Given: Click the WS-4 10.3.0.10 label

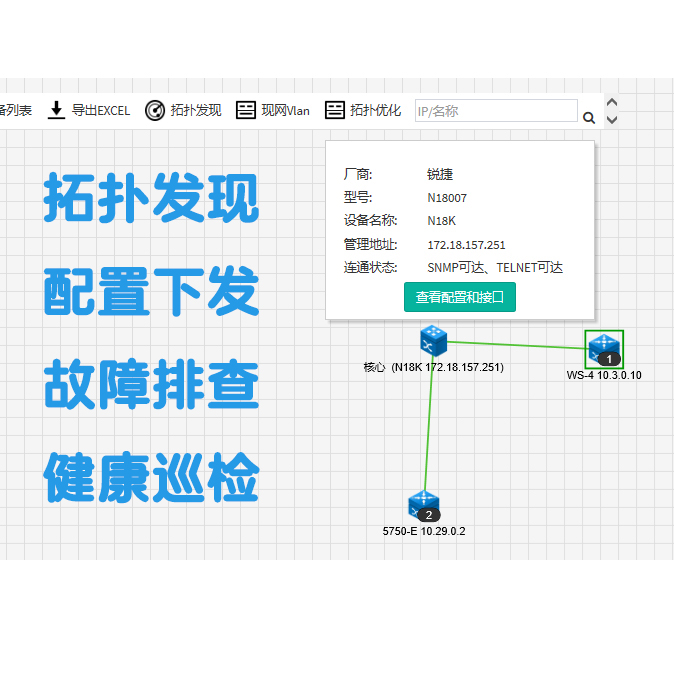Looking at the screenshot, I should pyautogui.click(x=604, y=375).
